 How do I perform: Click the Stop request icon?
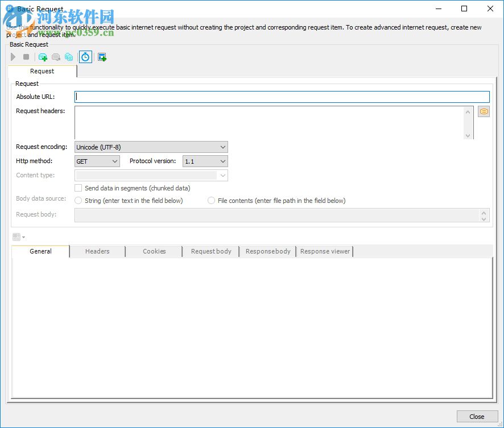tap(26, 56)
